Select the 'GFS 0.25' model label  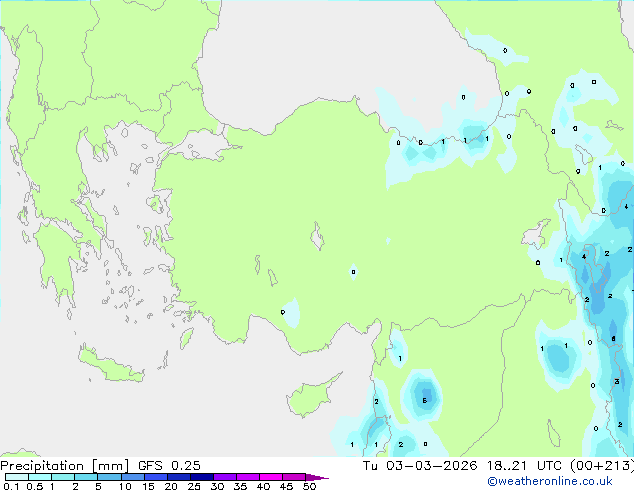(x=169, y=466)
